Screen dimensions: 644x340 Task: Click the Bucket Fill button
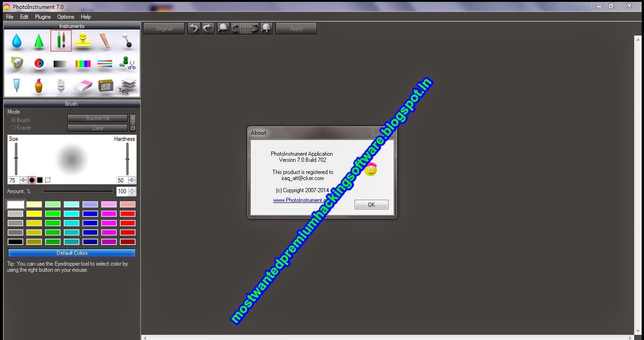[97, 118]
